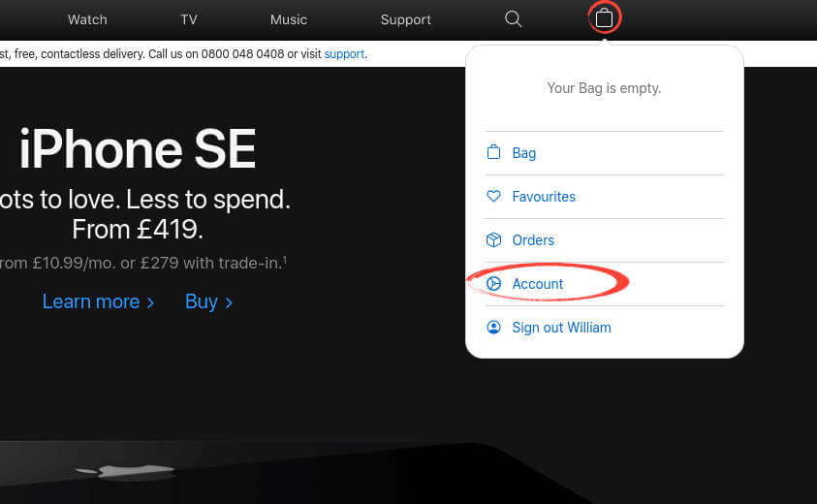Image resolution: width=817 pixels, height=504 pixels.
Task: Open the TV menu item
Action: [189, 19]
